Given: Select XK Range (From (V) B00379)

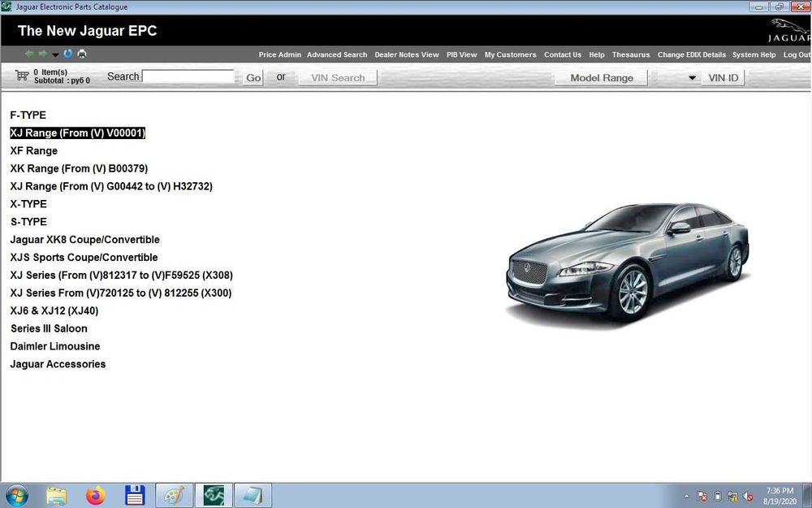Looking at the screenshot, I should click(79, 168).
